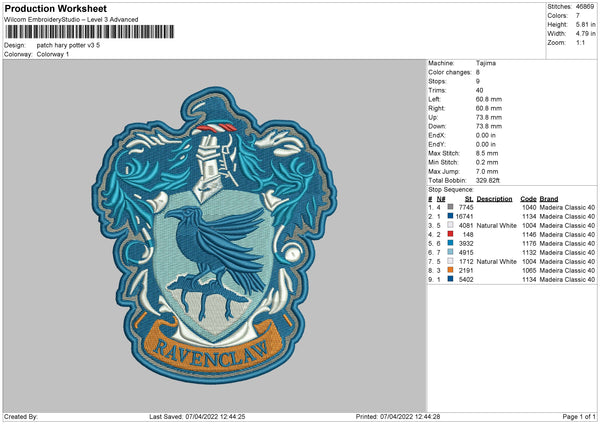Click the Stitches value 46869
600x424 pixels.
(585, 7)
